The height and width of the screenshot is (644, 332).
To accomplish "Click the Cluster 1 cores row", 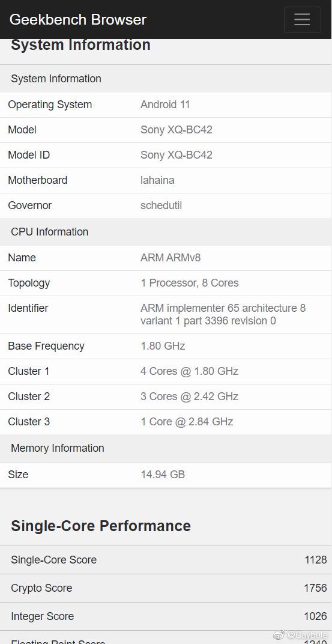I will pos(166,371).
